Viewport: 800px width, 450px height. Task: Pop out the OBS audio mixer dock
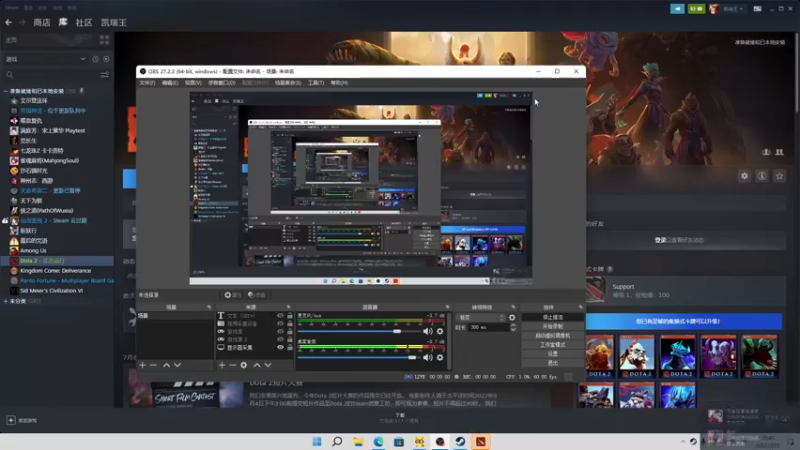click(447, 307)
